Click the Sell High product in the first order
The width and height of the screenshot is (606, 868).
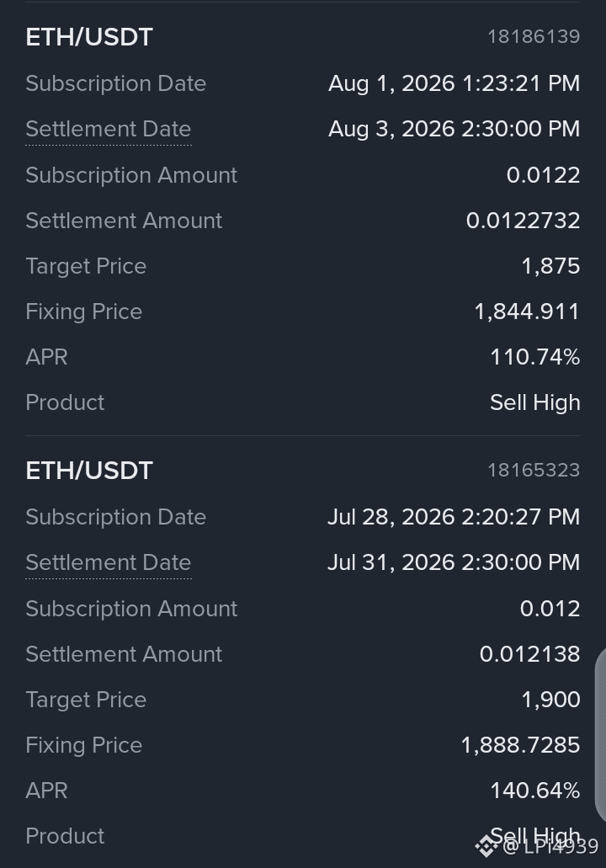[535, 403]
